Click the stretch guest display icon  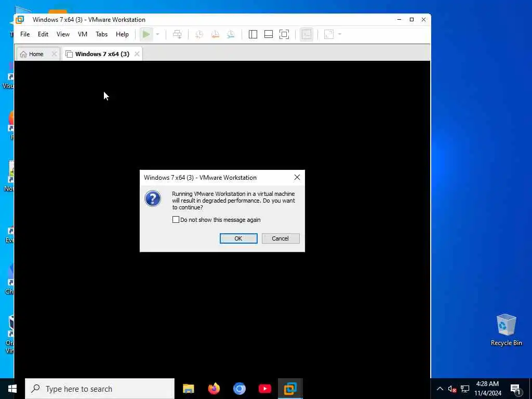pos(329,34)
